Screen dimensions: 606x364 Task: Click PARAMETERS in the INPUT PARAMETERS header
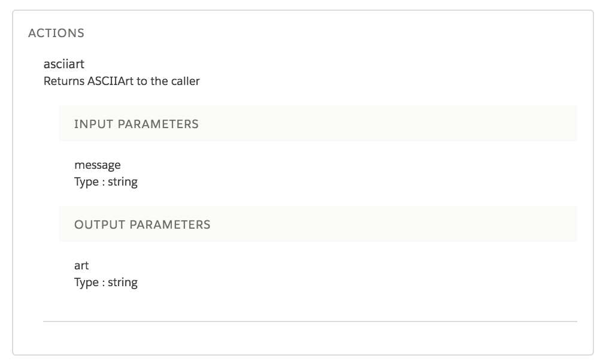(x=158, y=124)
